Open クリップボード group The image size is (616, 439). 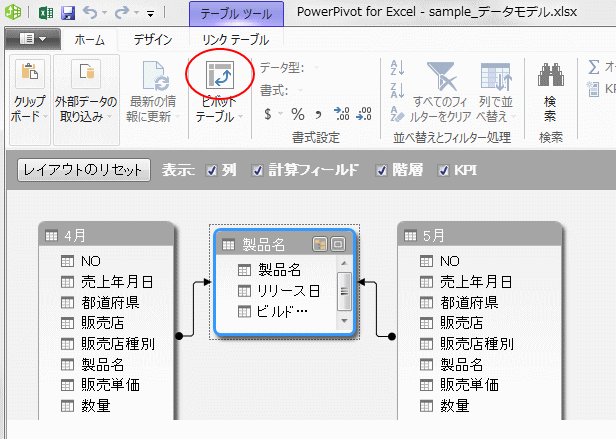point(30,99)
